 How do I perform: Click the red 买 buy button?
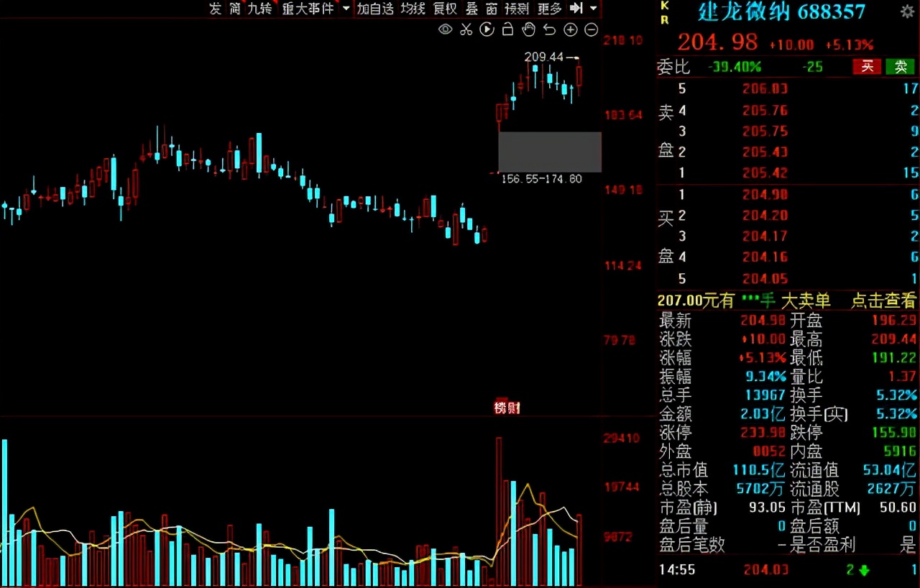[x=867, y=67]
